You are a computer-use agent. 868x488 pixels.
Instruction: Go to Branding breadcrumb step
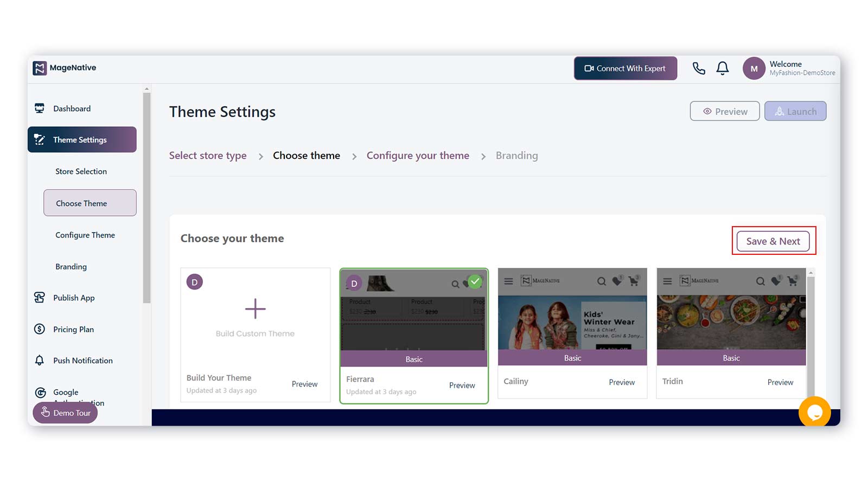tap(516, 156)
